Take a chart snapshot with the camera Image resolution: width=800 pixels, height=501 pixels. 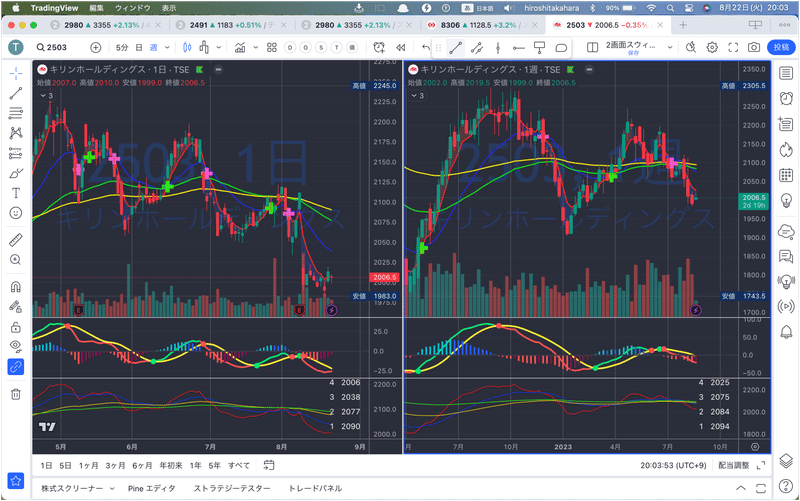click(754, 47)
